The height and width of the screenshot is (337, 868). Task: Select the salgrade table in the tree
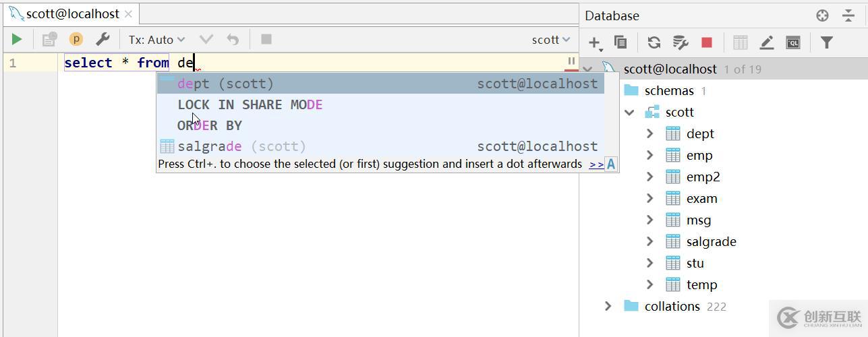click(712, 242)
